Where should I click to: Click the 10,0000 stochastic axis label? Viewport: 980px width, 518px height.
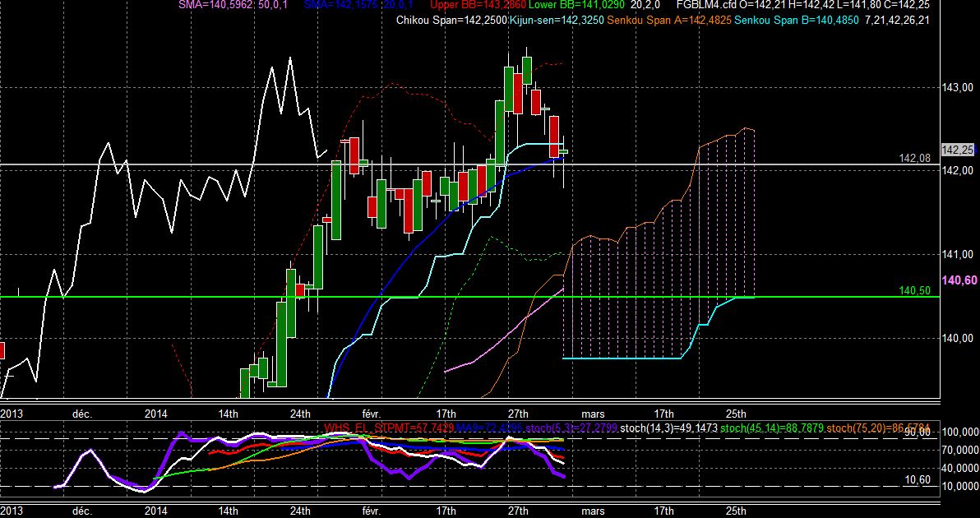pos(959,486)
